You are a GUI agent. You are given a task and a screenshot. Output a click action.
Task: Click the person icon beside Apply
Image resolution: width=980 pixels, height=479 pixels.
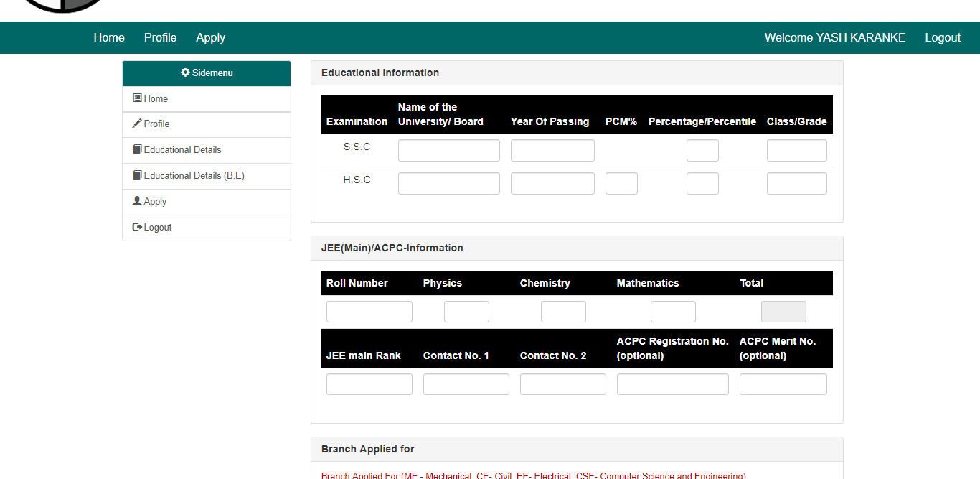click(137, 201)
